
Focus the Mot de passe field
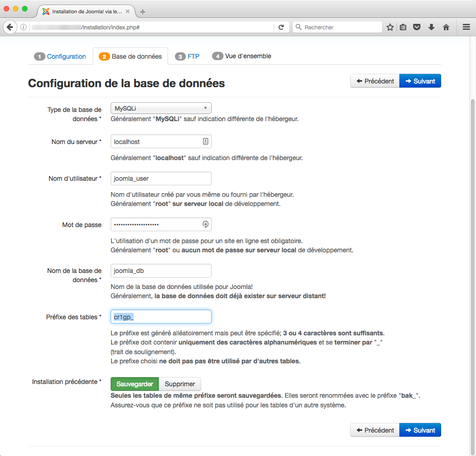(x=161, y=224)
